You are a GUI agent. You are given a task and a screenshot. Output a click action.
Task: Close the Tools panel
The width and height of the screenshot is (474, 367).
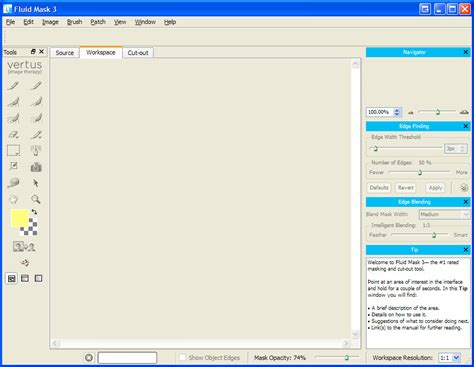(x=41, y=52)
